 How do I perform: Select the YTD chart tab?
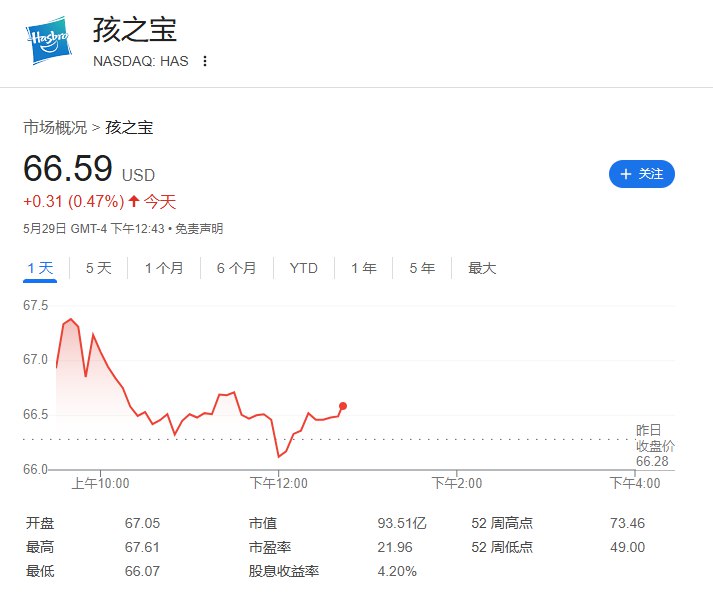(x=303, y=268)
